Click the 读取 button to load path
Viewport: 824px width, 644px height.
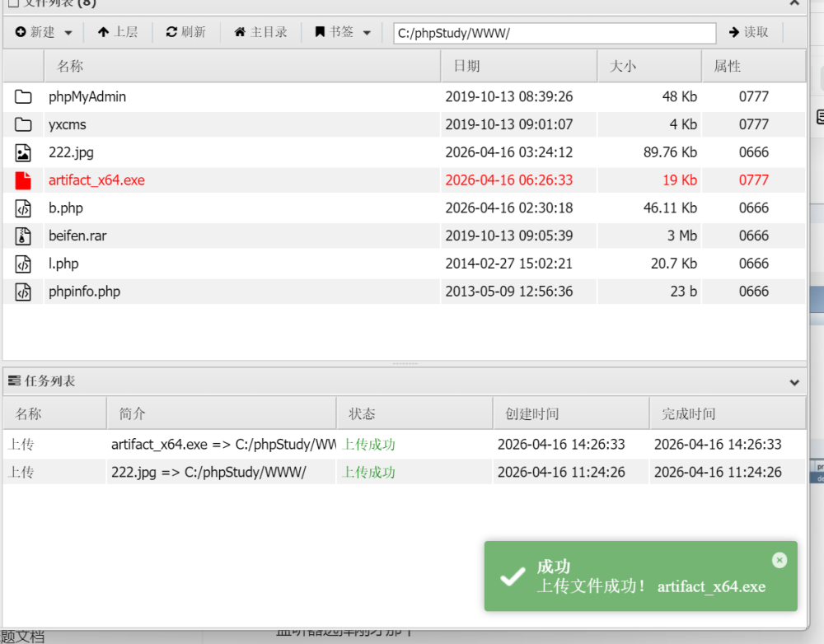pos(748,32)
